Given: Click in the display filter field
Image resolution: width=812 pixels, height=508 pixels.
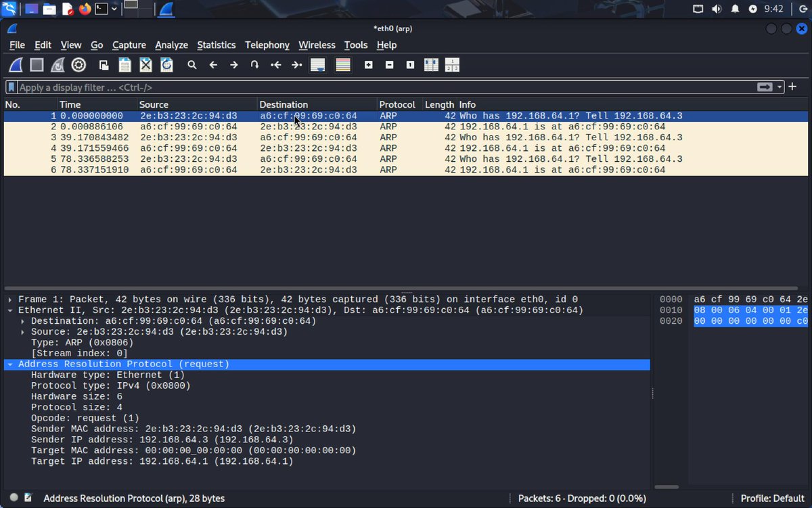Looking at the screenshot, I should (386, 87).
